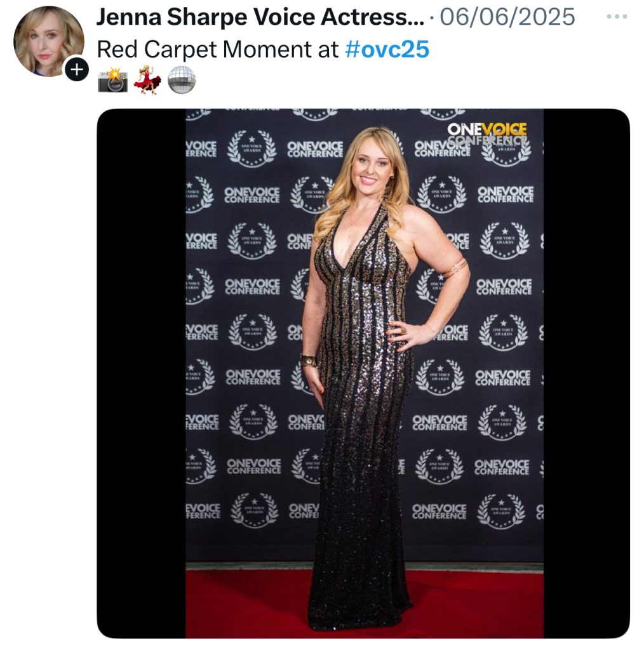Screen dimensions: 644x650
Task: Click the camera with flash emoji
Action: (113, 80)
